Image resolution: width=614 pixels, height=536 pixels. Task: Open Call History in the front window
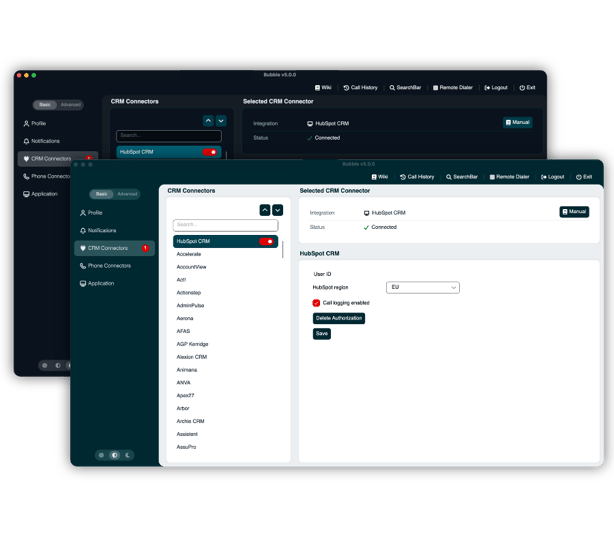click(x=417, y=177)
